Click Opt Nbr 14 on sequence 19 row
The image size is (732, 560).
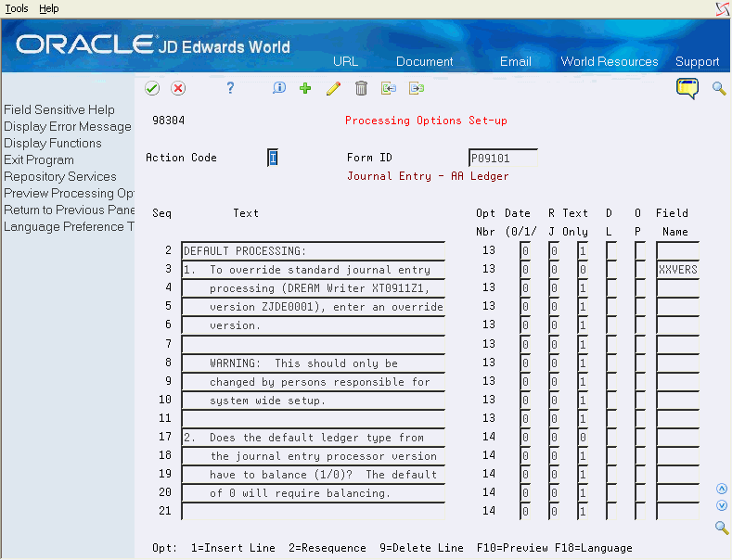[x=489, y=474]
